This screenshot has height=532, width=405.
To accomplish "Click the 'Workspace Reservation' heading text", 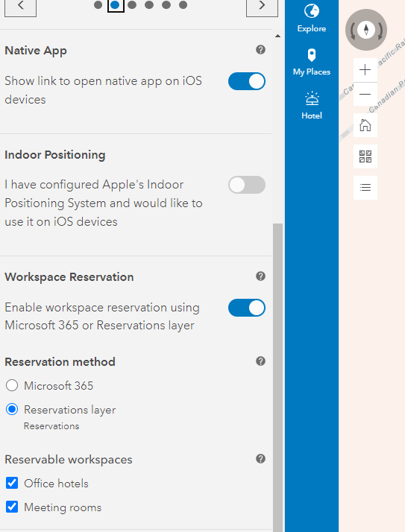I will (69, 277).
